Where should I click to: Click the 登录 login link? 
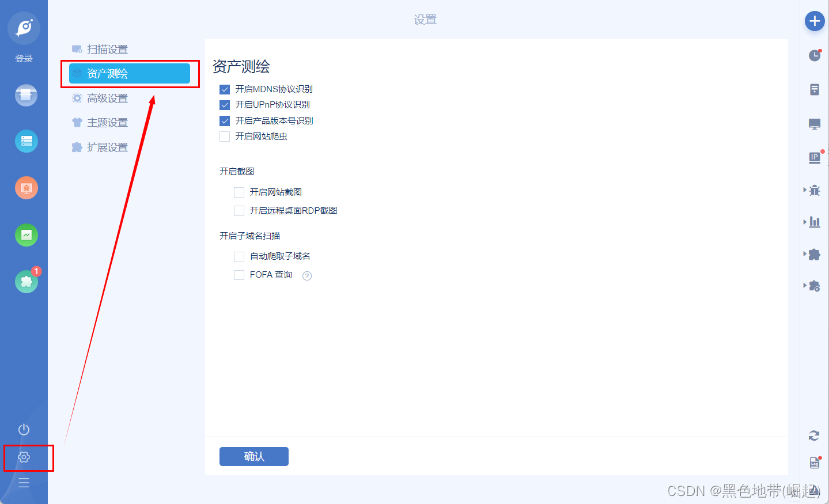point(24,59)
